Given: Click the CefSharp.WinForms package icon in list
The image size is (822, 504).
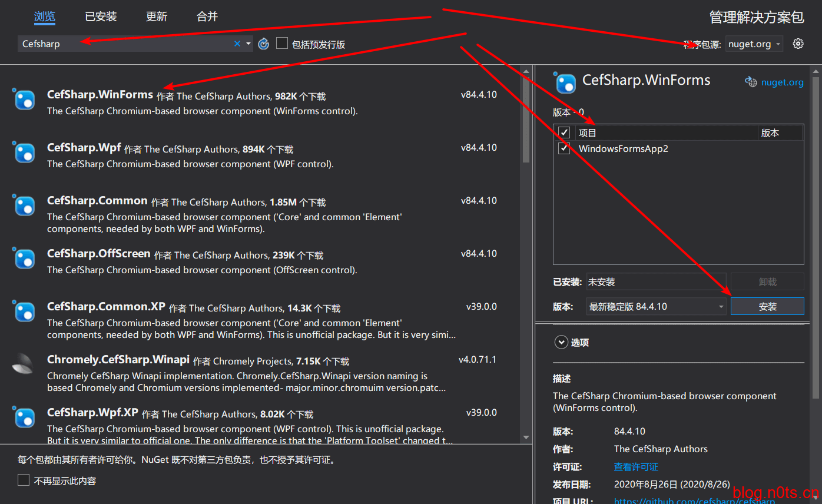Looking at the screenshot, I should click(25, 100).
